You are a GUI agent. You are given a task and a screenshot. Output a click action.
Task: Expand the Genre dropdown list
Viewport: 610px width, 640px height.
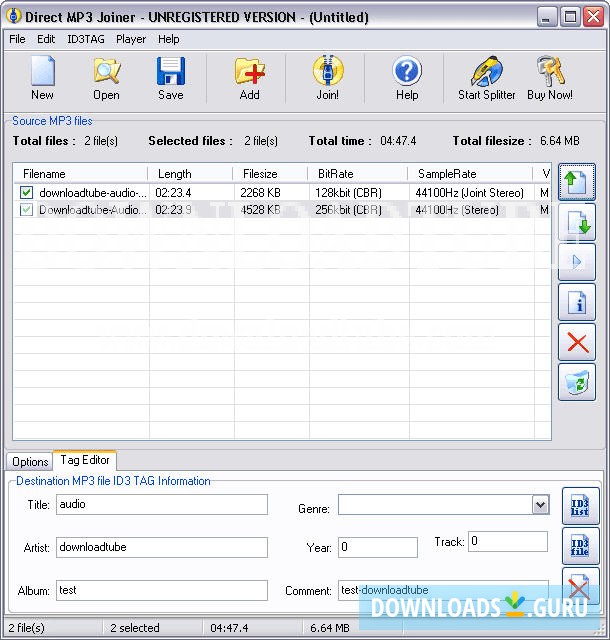point(540,505)
